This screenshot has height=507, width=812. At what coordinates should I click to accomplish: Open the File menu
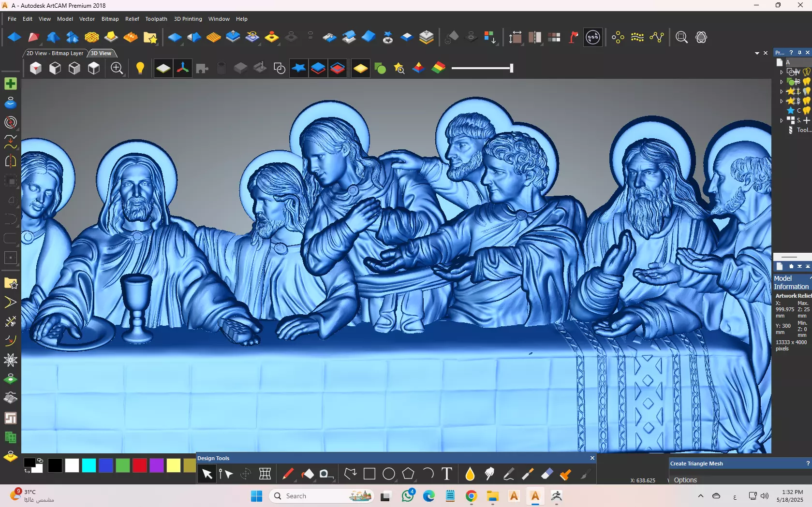point(12,19)
